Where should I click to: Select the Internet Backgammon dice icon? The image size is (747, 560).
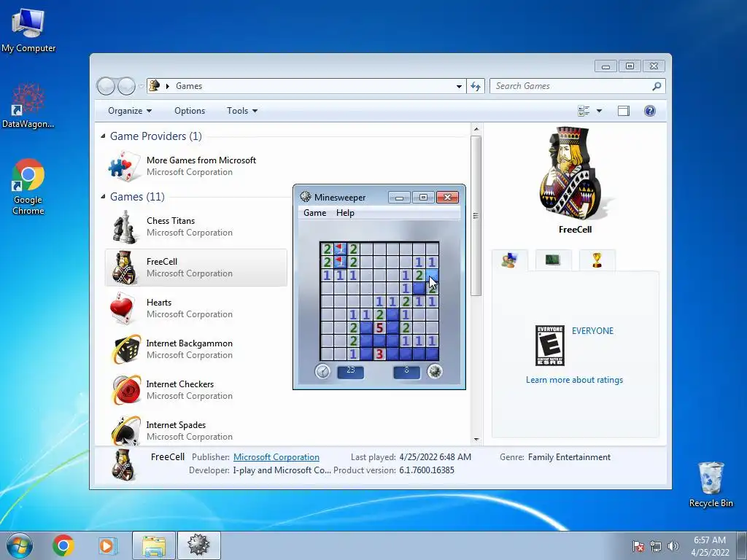coord(125,349)
